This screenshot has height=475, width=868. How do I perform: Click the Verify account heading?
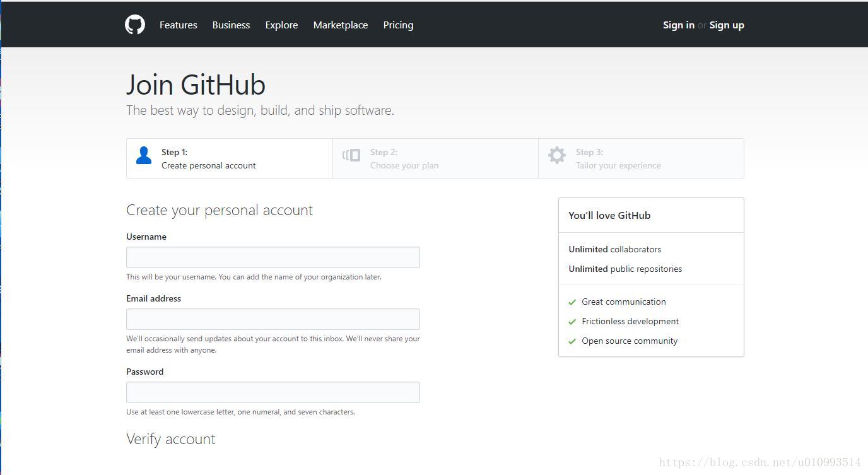pyautogui.click(x=170, y=439)
